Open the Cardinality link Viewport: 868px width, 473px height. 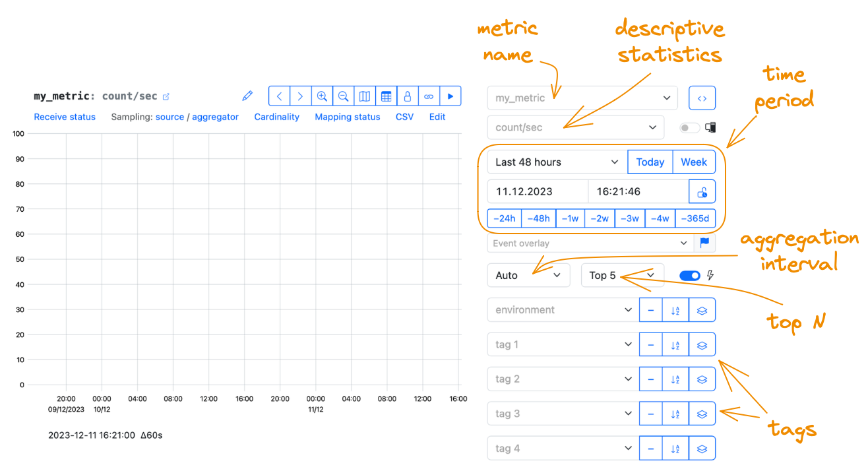pos(277,117)
